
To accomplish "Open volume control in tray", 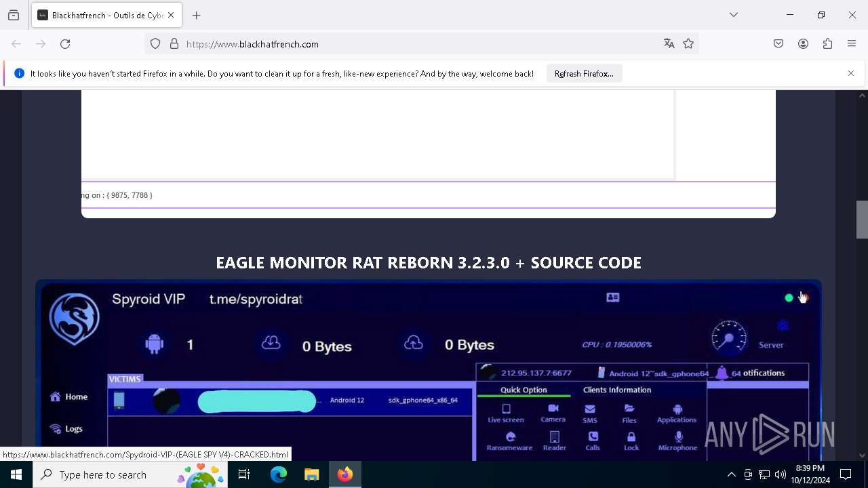I will pyautogui.click(x=781, y=474).
